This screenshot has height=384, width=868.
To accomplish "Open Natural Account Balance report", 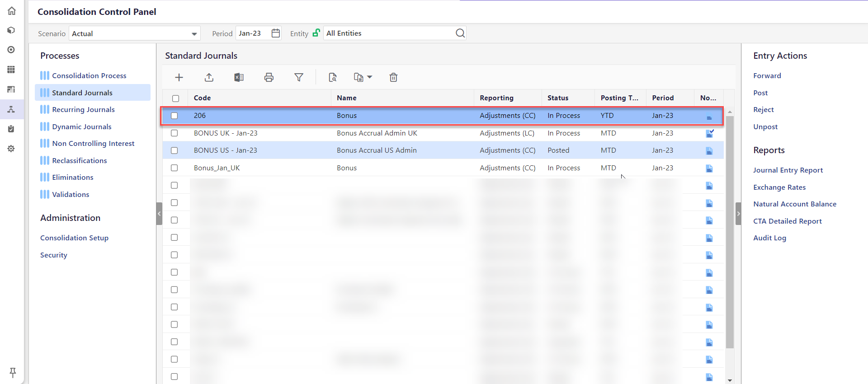I will click(x=795, y=204).
